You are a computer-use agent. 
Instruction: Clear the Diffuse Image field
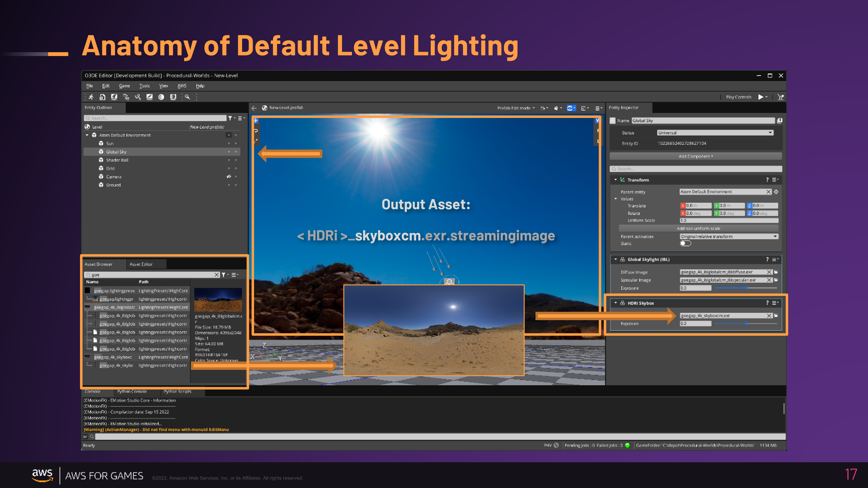pos(769,272)
